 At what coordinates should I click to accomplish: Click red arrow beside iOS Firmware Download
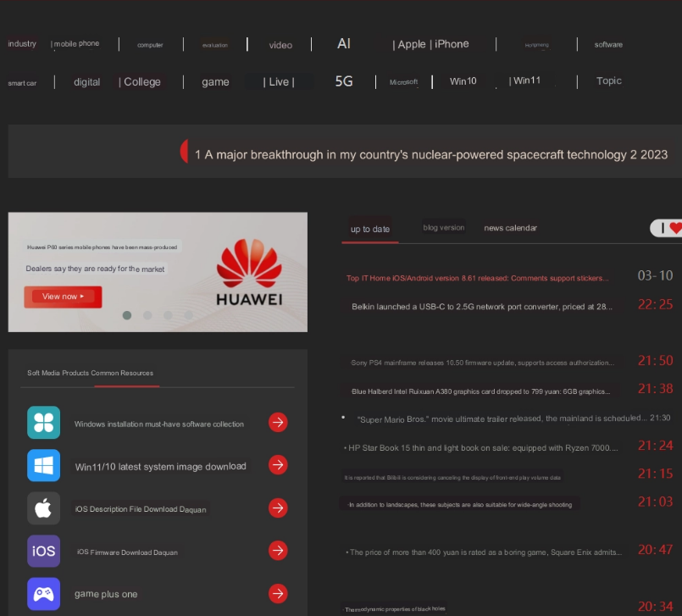coord(278,550)
